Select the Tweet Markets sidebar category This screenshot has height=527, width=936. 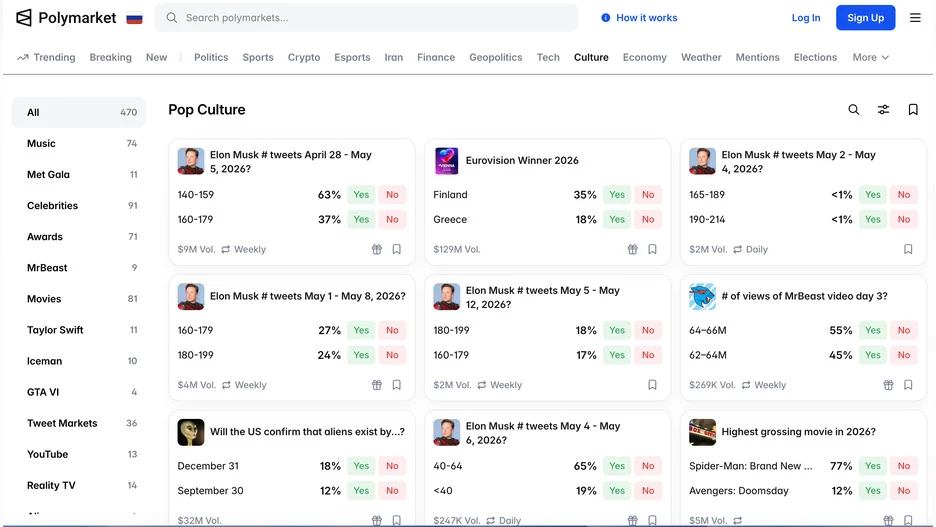coord(79,423)
